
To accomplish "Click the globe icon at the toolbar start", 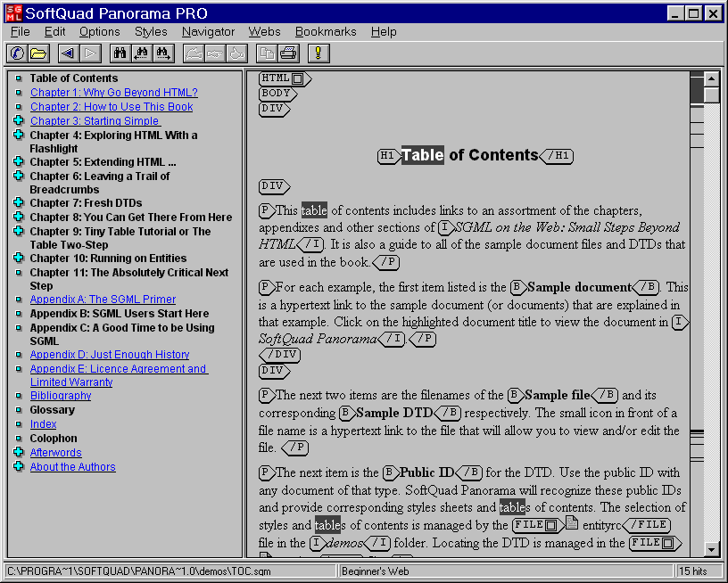I will [17, 53].
